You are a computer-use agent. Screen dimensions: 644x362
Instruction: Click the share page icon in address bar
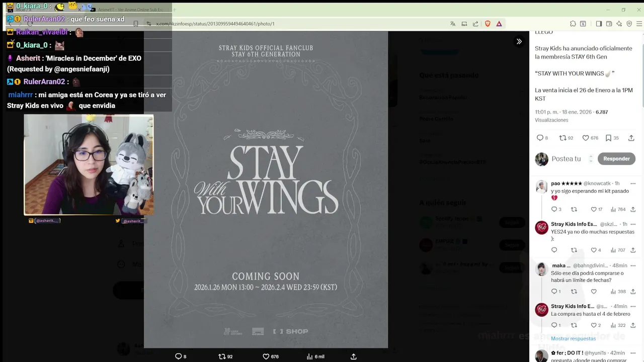tap(475, 24)
